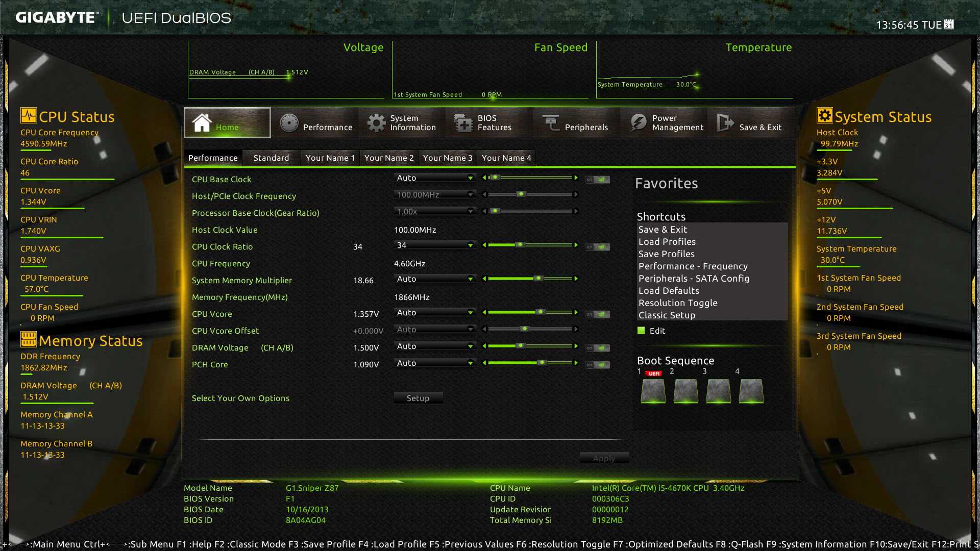Screen dimensions: 980x551
Task: Click the Setup button
Action: pyautogui.click(x=418, y=398)
